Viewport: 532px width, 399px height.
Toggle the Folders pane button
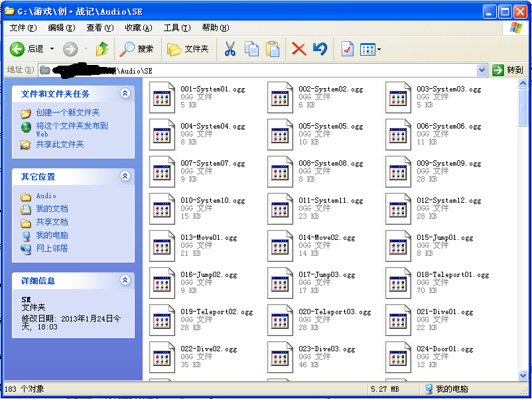click(188, 49)
